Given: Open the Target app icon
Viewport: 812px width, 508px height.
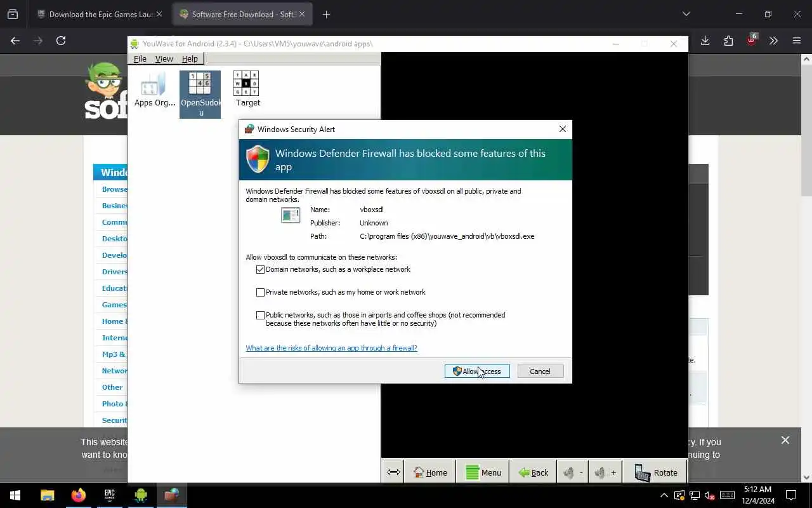Looking at the screenshot, I should tap(247, 89).
